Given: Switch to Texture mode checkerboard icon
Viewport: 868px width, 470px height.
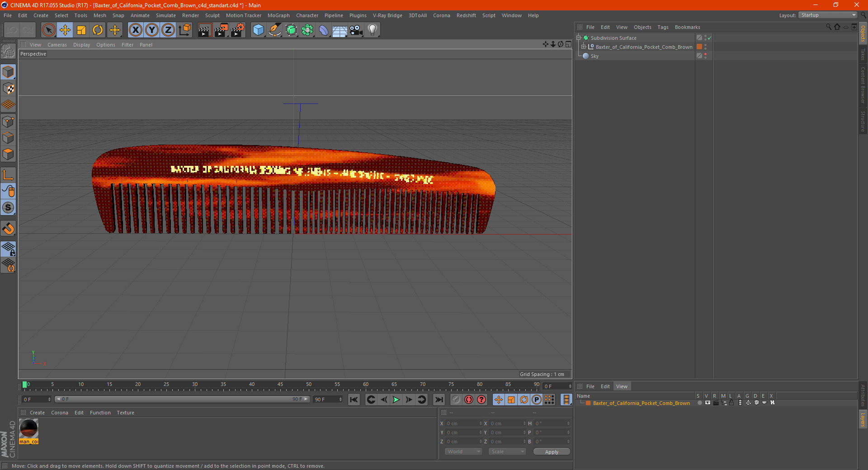Looking at the screenshot, I should [8, 89].
